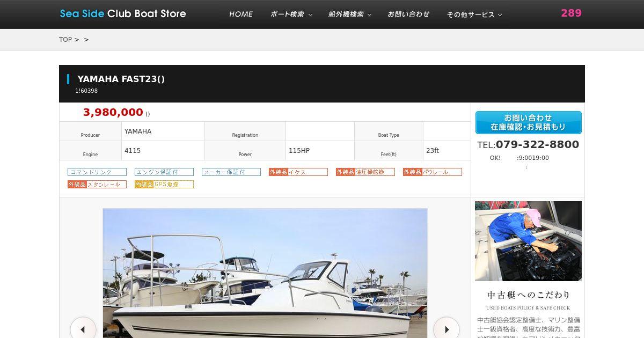Select the メーカー保証付 feature tag
This screenshot has width=644, height=338.
231,172
